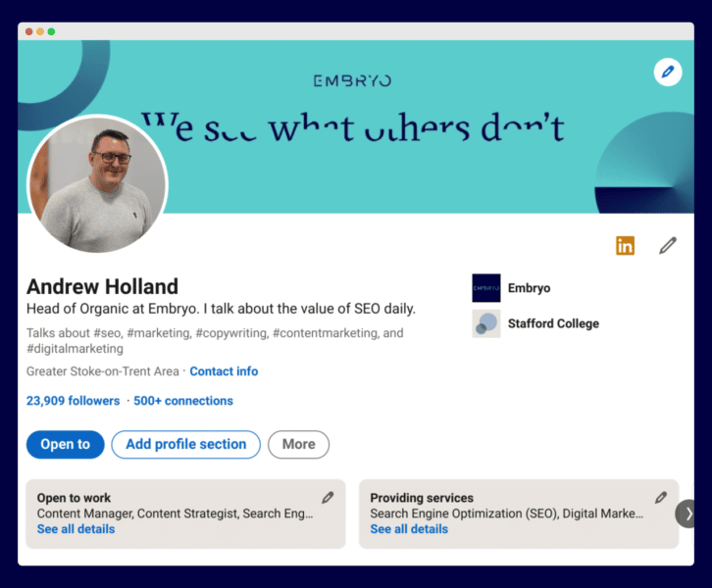Click the Embryo company logo icon

coord(485,288)
